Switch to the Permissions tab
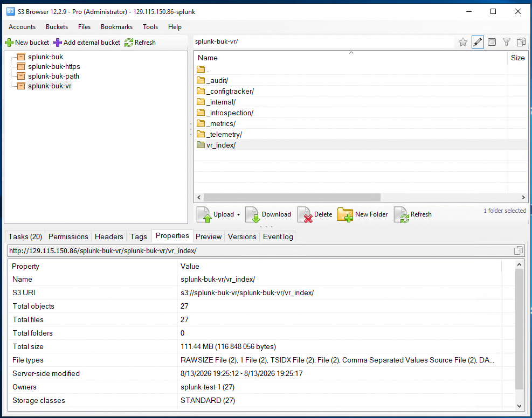 (x=68, y=236)
